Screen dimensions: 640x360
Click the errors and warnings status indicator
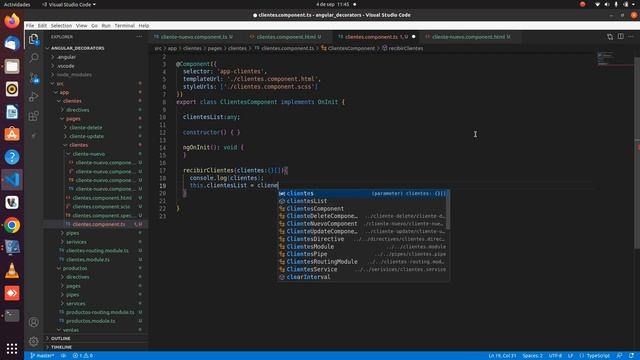(x=83, y=356)
